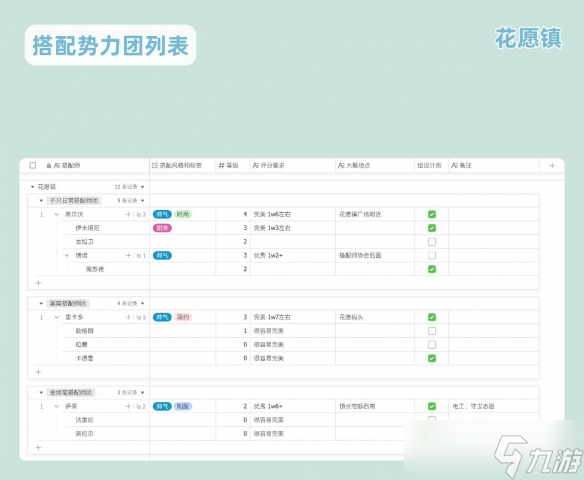The image size is (584, 480).
Task: Collapse the 花愿镇 top-level group
Action: point(32,187)
